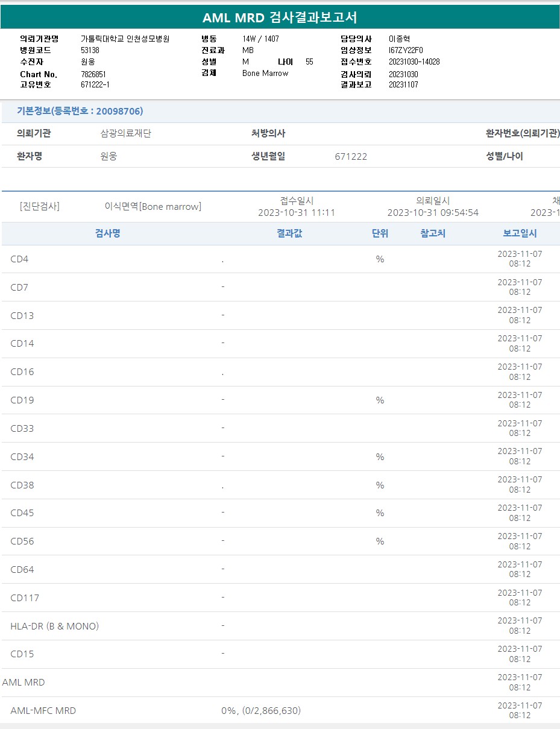Select the CD45 test row name

coord(22,513)
